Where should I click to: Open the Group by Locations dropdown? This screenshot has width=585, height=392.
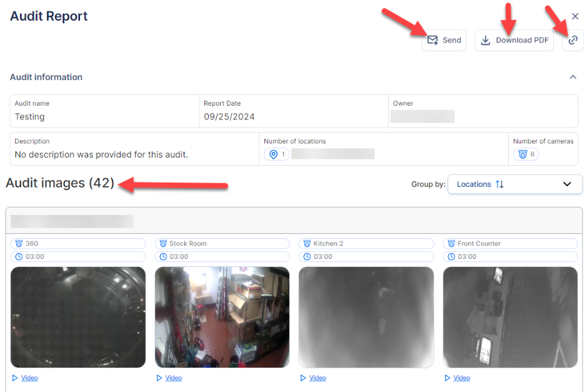514,184
